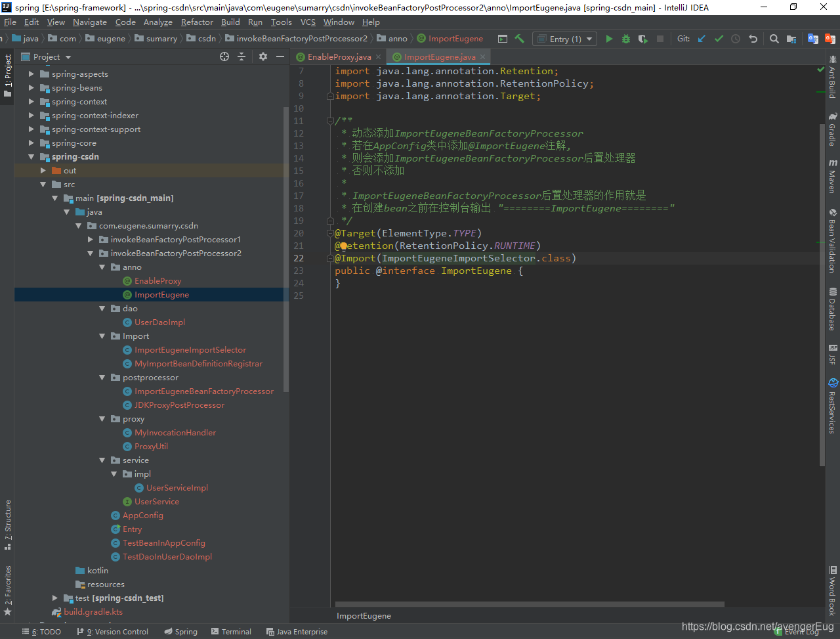The width and height of the screenshot is (840, 639).
Task: Open Gradle side panel
Action: (x=832, y=129)
